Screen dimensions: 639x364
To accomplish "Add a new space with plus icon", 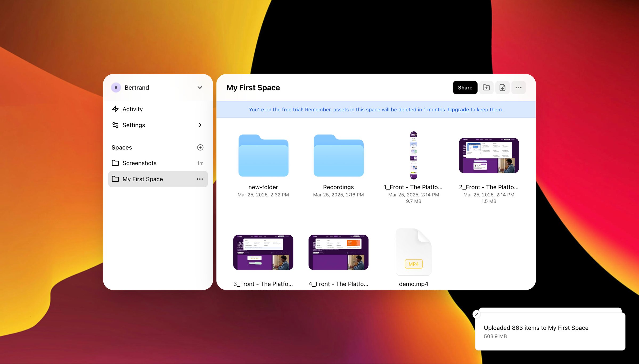I will tap(200, 147).
